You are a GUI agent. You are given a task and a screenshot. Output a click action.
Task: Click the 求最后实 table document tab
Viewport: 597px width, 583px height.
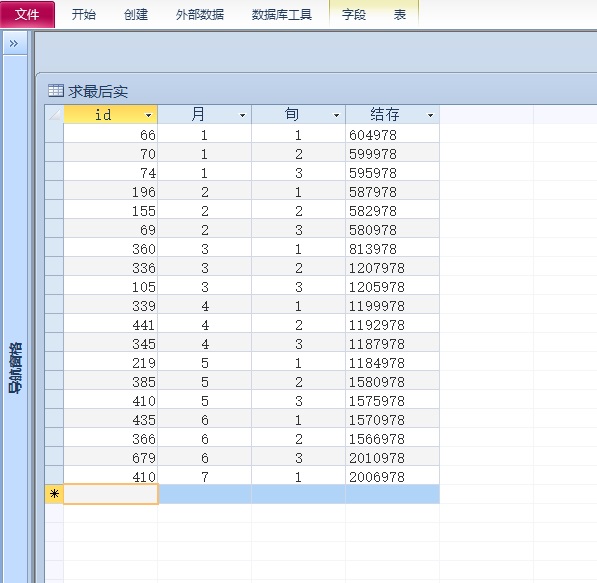[x=88, y=91]
